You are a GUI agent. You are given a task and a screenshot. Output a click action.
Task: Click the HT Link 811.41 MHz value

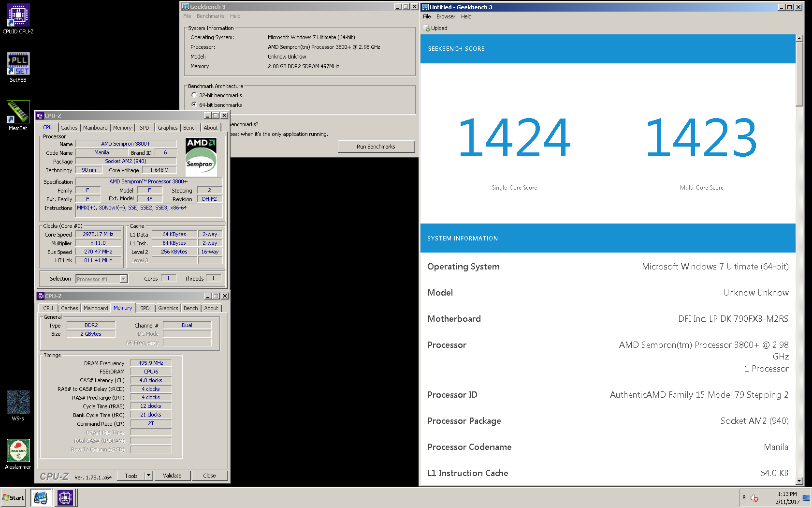[x=98, y=260]
